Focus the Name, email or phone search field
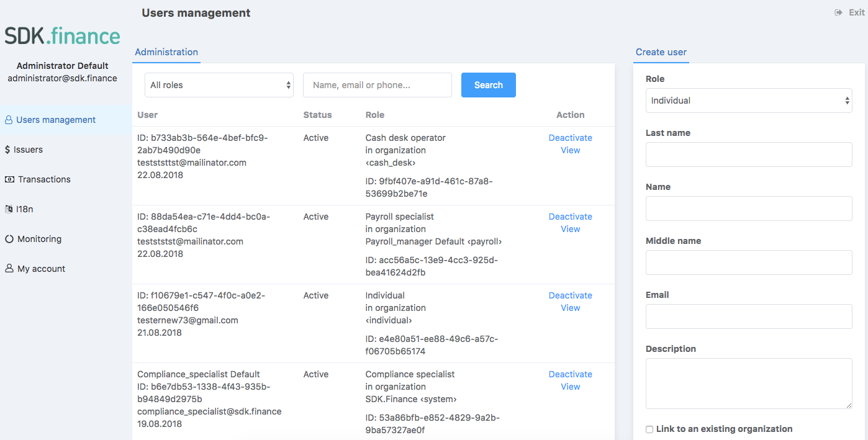The height and width of the screenshot is (440, 868). tap(377, 85)
